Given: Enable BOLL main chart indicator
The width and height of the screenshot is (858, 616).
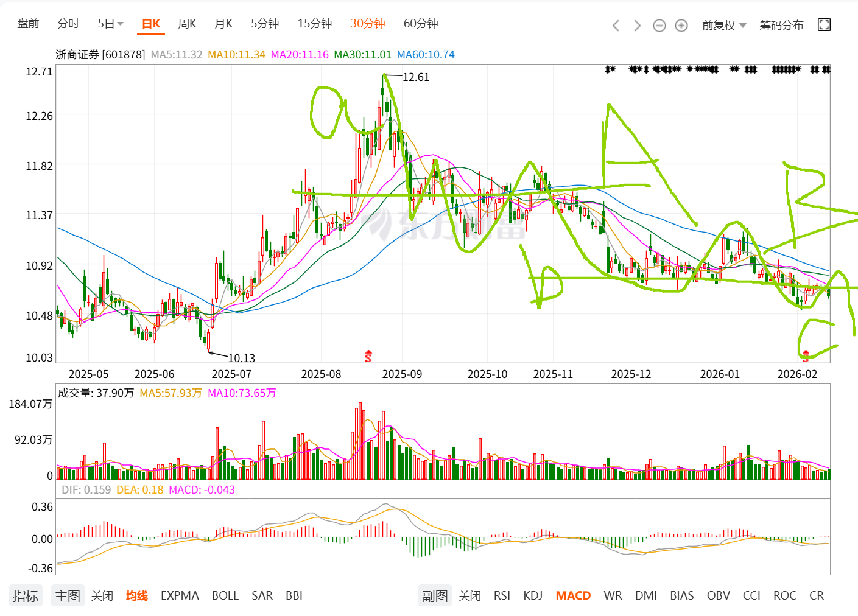Looking at the screenshot, I should (225, 596).
